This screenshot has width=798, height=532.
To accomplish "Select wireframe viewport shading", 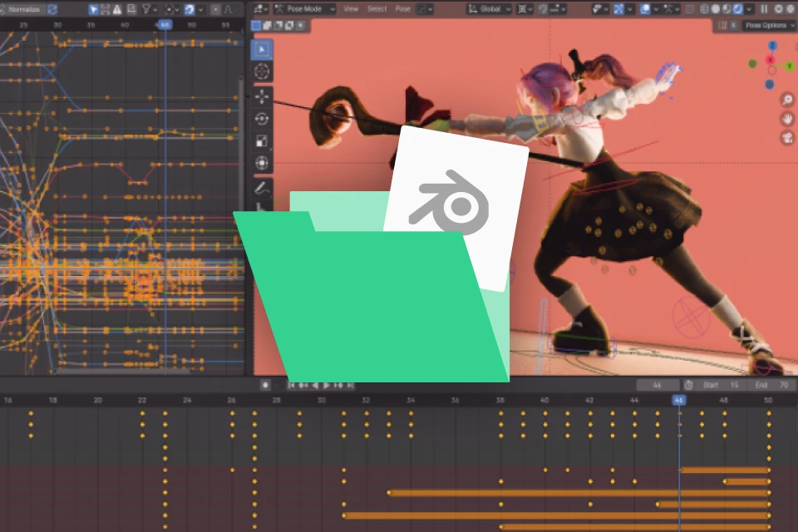I will 704,9.
